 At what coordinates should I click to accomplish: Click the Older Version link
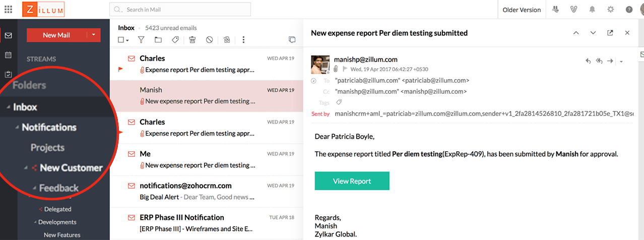(522, 10)
